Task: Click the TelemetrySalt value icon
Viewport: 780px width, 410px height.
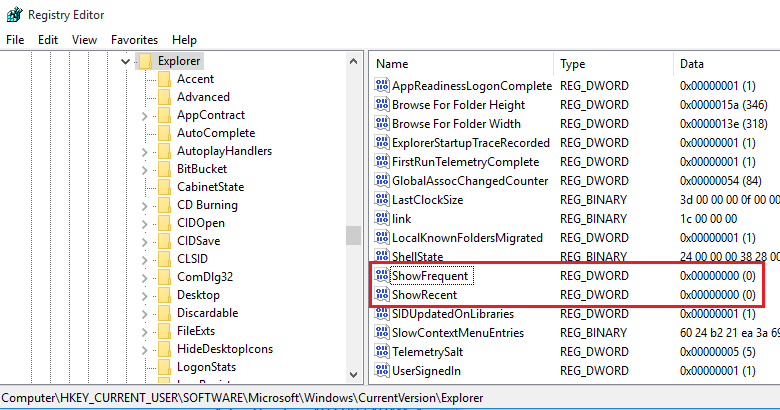Action: tap(382, 352)
